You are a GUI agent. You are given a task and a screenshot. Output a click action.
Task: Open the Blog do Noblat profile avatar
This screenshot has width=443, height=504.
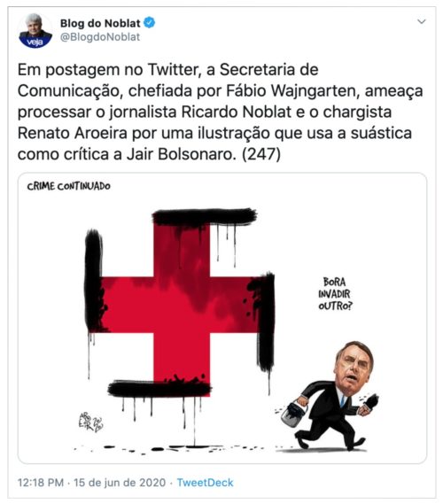[35, 31]
